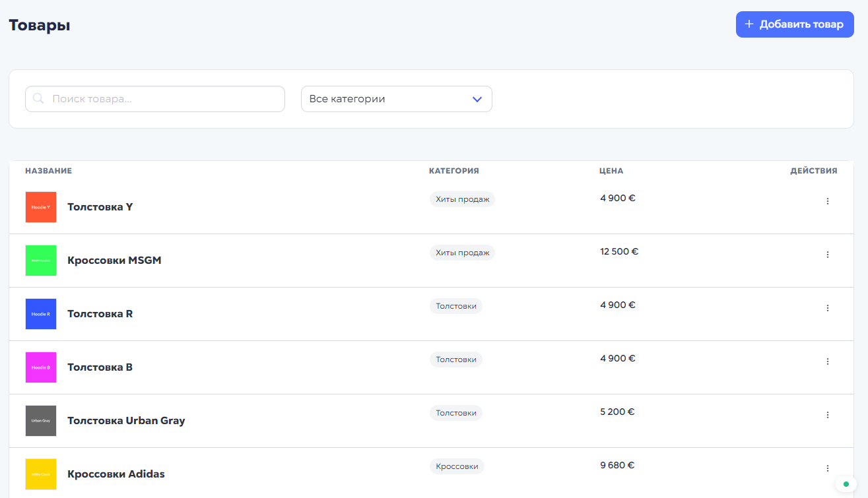Open actions menu for Толстовка R
The image size is (868, 498).
coord(828,308)
